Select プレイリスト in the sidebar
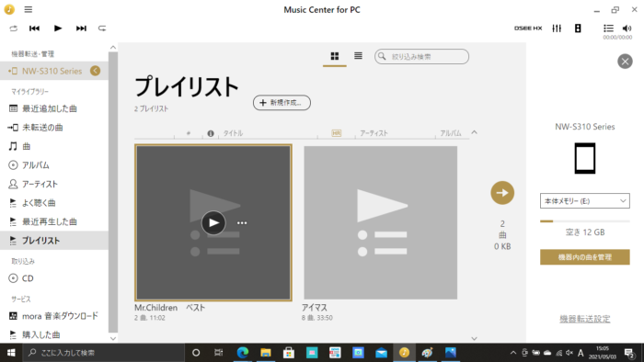 [54, 241]
